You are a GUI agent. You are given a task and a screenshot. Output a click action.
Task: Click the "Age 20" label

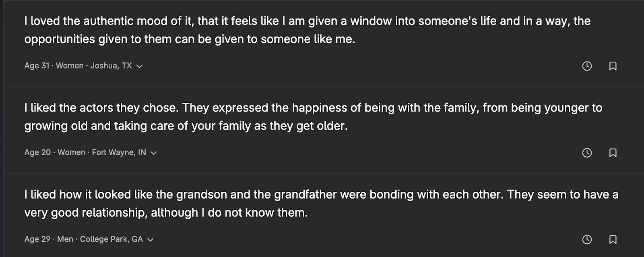[37, 152]
